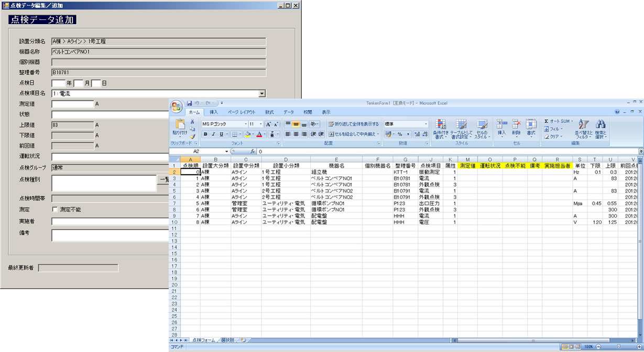Expand the MS Pゴシック font name dropdown
This screenshot has height=352, width=644.
coord(245,124)
